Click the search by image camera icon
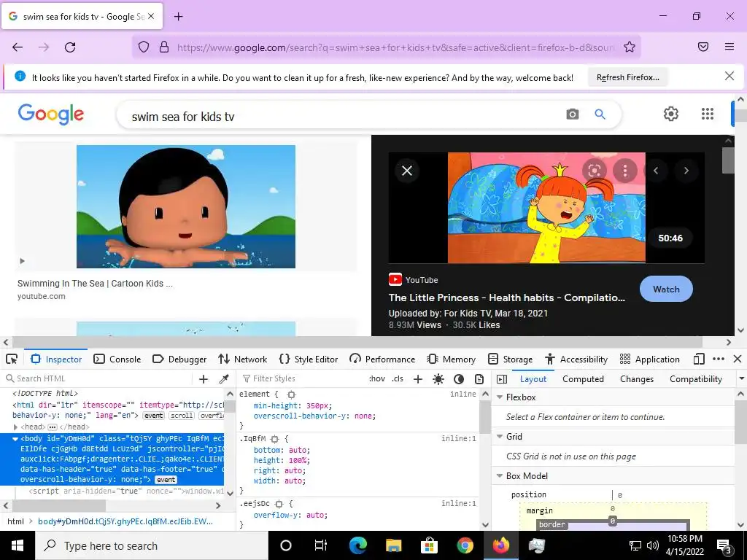 pyautogui.click(x=572, y=114)
